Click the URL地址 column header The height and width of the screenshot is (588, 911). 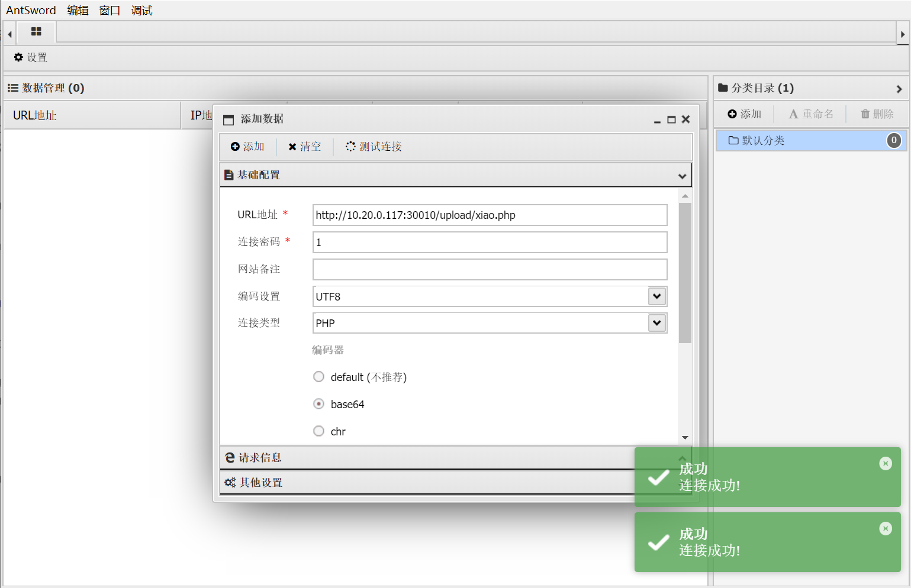[x=92, y=115]
